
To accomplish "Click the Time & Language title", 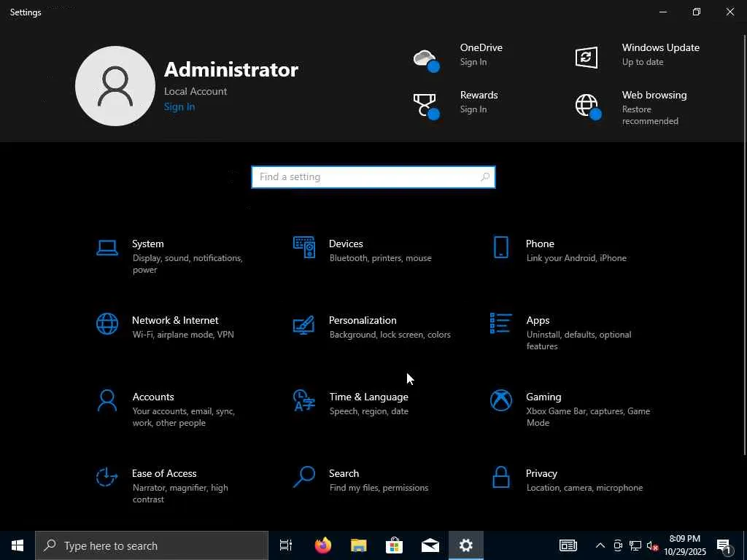I will pos(368,397).
